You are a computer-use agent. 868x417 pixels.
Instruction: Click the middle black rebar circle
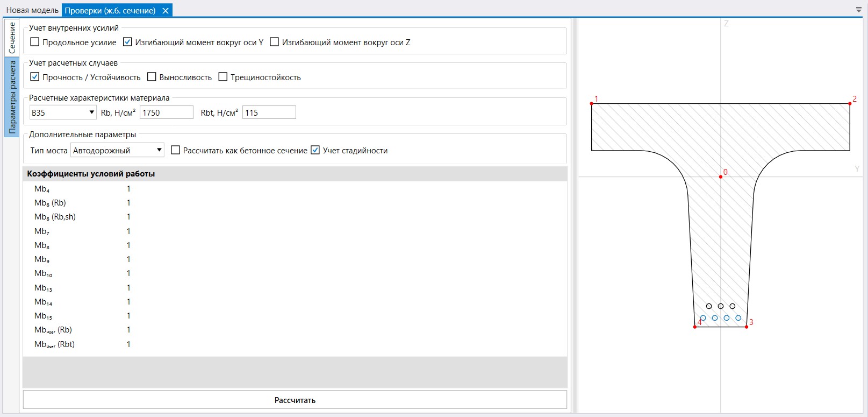[721, 306]
